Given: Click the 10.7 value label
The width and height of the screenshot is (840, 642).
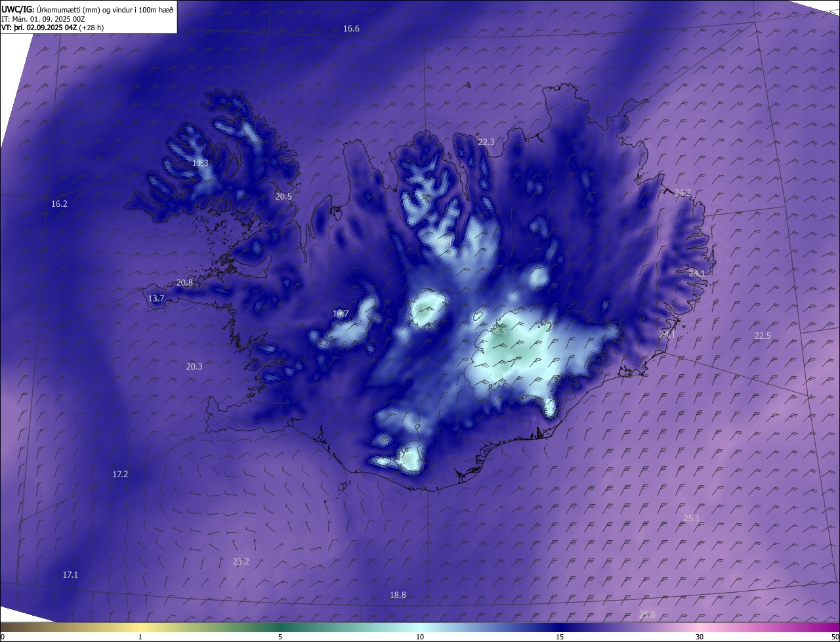Looking at the screenshot, I should pos(341,313).
